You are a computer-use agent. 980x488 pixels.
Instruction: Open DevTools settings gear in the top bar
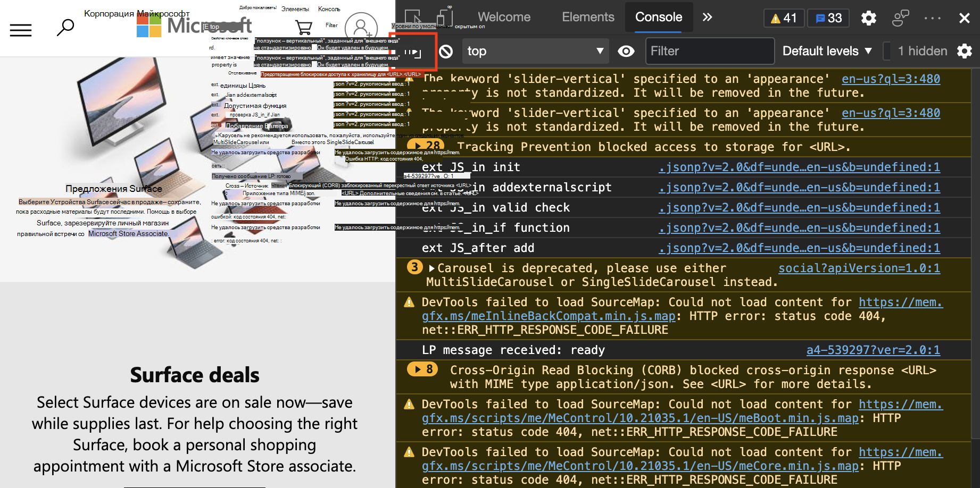[x=869, y=18]
